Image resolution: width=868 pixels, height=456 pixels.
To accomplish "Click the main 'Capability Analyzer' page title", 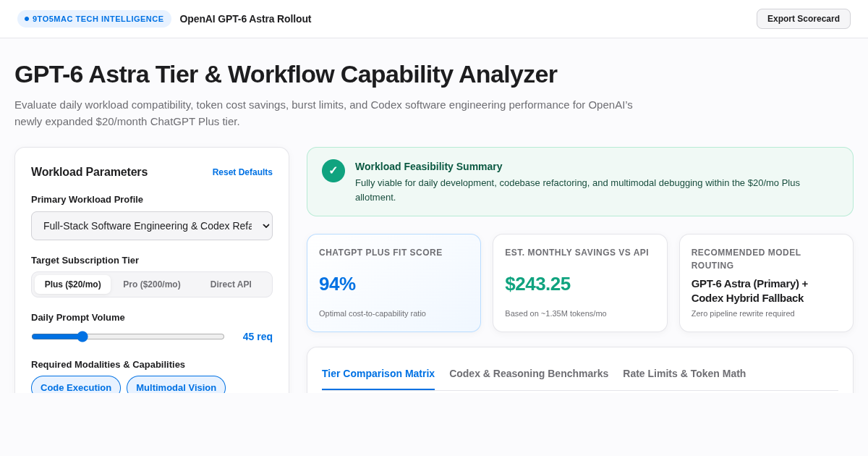I will 286,74.
